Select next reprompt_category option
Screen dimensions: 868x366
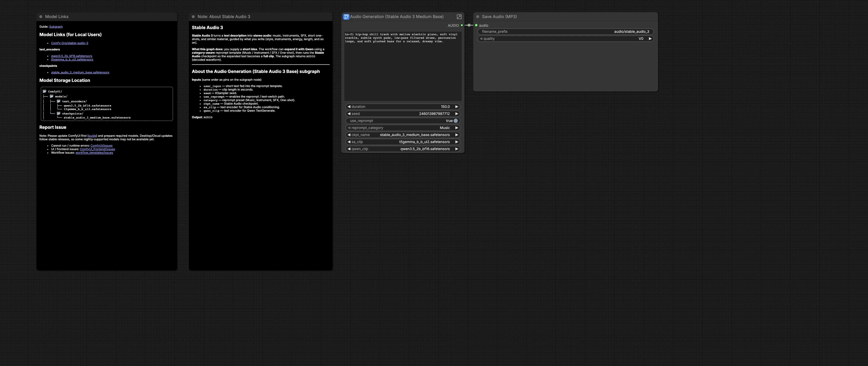pos(457,128)
